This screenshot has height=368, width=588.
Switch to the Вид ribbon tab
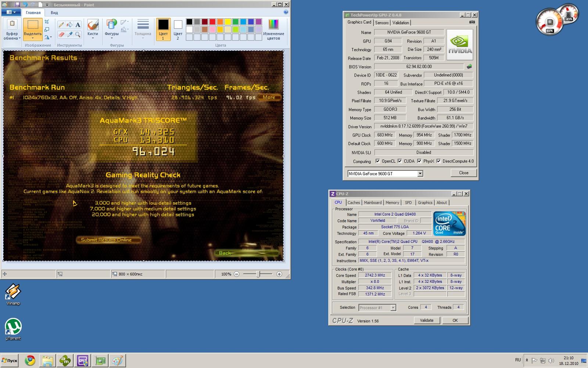click(x=54, y=13)
